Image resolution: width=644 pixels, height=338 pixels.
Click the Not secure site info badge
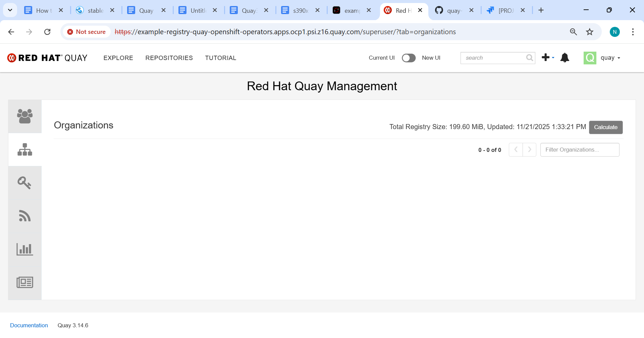(x=87, y=32)
